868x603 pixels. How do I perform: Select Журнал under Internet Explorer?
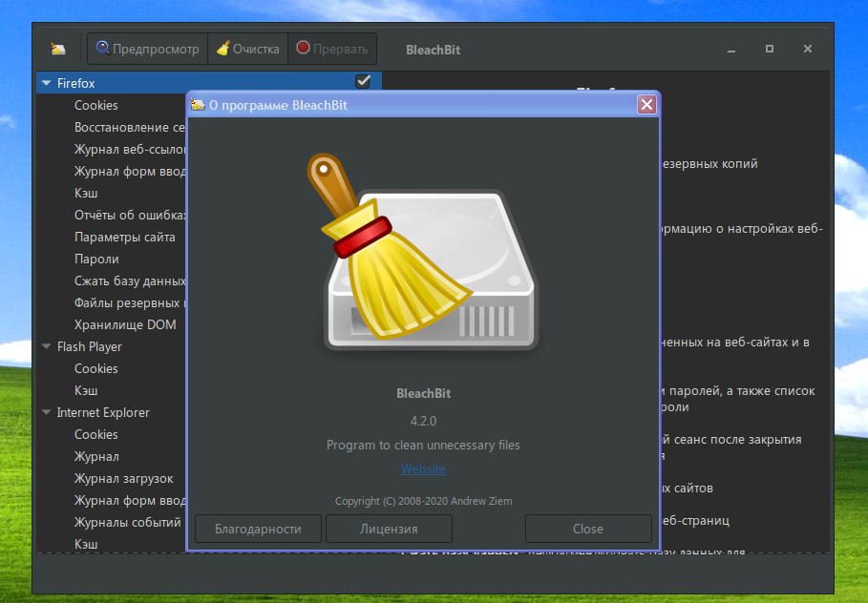96,456
